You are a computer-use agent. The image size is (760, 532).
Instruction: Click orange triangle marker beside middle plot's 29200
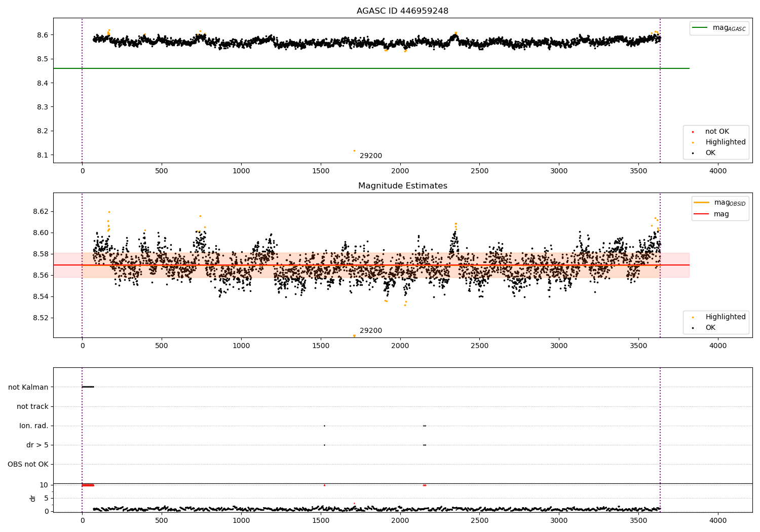(x=354, y=336)
